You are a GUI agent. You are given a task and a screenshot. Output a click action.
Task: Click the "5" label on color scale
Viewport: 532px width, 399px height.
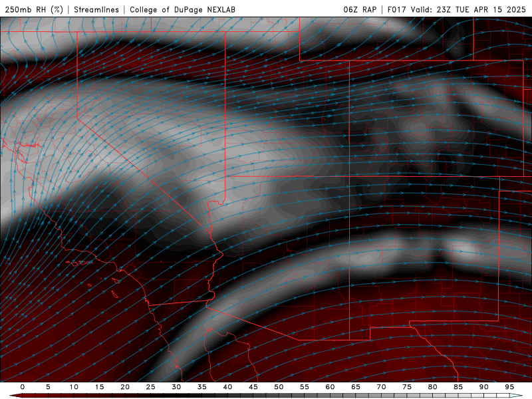coord(48,387)
